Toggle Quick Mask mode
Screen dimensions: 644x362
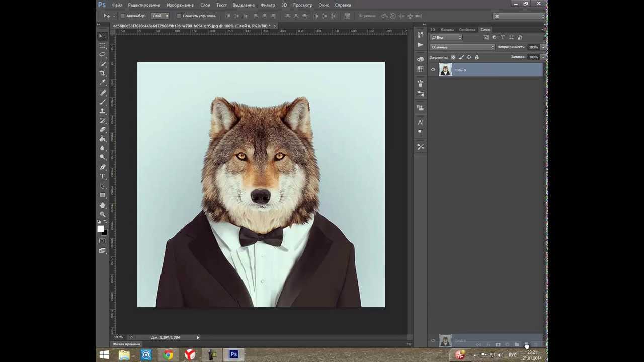(102, 241)
